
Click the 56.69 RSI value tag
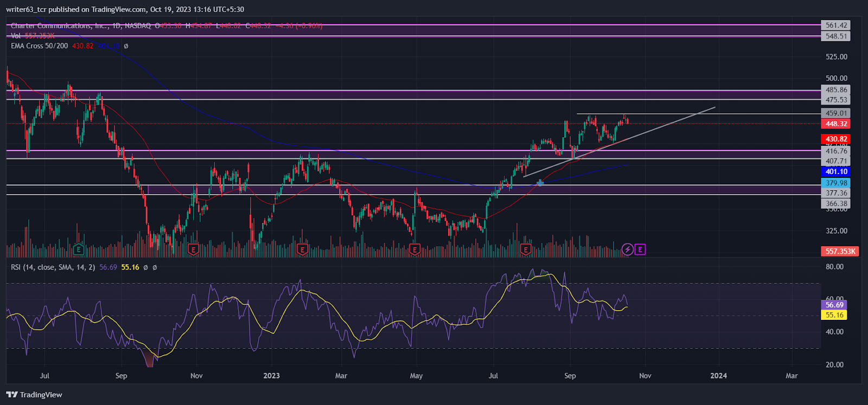[834, 305]
